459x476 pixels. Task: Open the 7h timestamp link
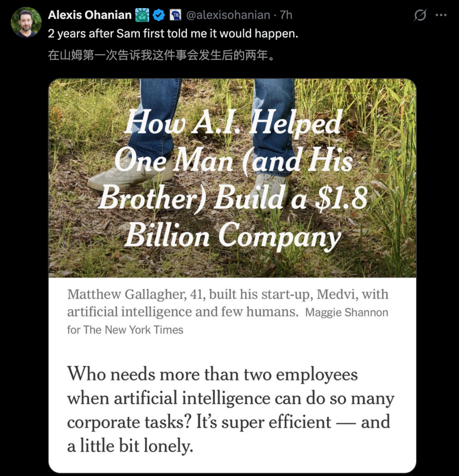click(x=286, y=15)
